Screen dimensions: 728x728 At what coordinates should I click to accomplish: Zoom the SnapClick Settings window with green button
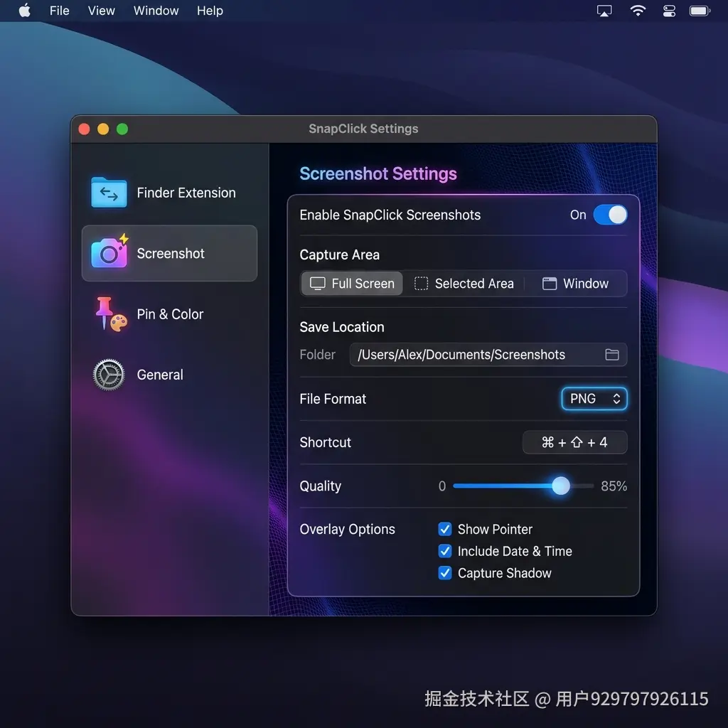click(122, 129)
